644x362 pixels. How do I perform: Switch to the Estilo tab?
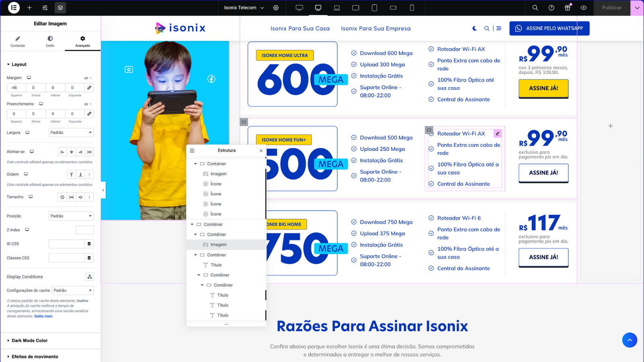(x=50, y=41)
